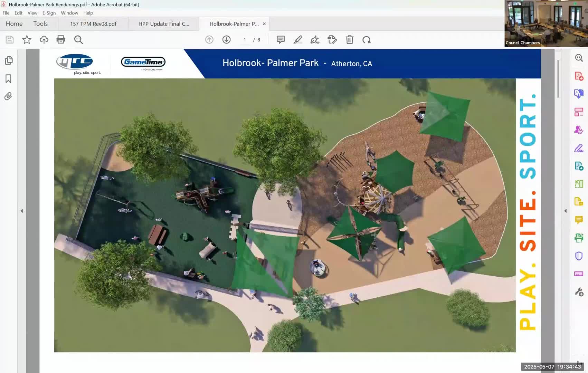The image size is (588, 373).
Task: Collapse the right tools pane arrow
Action: point(565,211)
